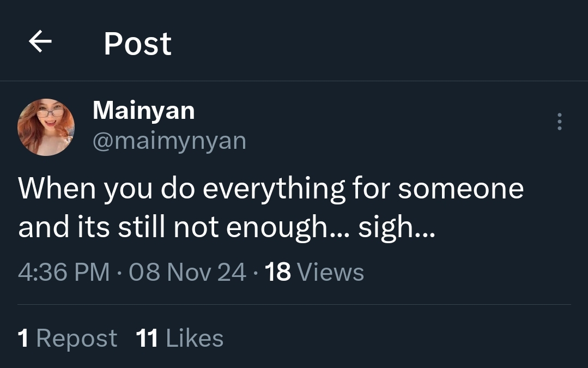588x368 pixels.
Task: View the 11 Likes list
Action: [179, 338]
